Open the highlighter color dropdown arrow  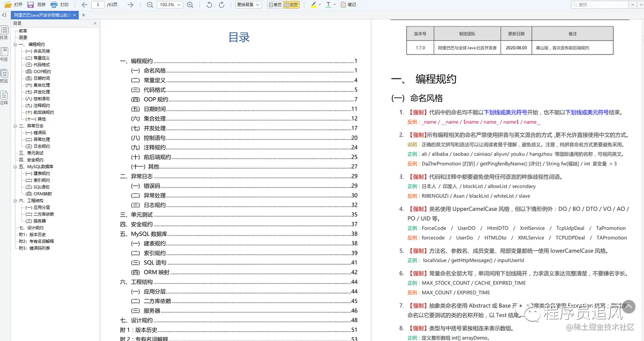[320, 5]
